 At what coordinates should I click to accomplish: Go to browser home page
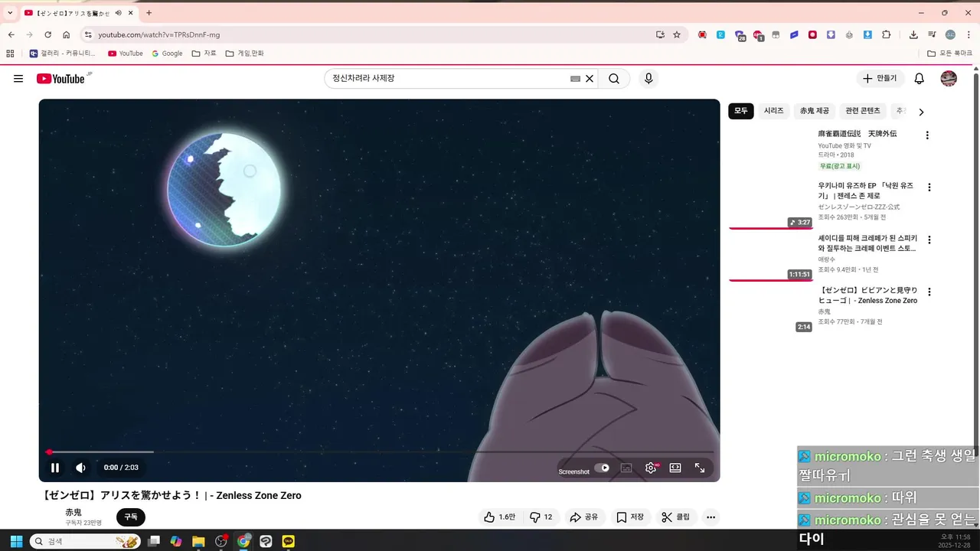tap(67, 34)
